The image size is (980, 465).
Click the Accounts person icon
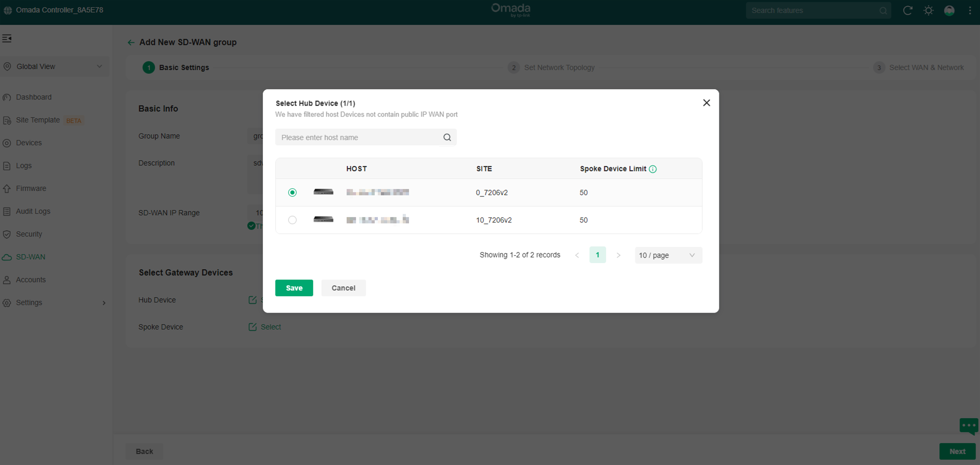[x=7, y=280]
